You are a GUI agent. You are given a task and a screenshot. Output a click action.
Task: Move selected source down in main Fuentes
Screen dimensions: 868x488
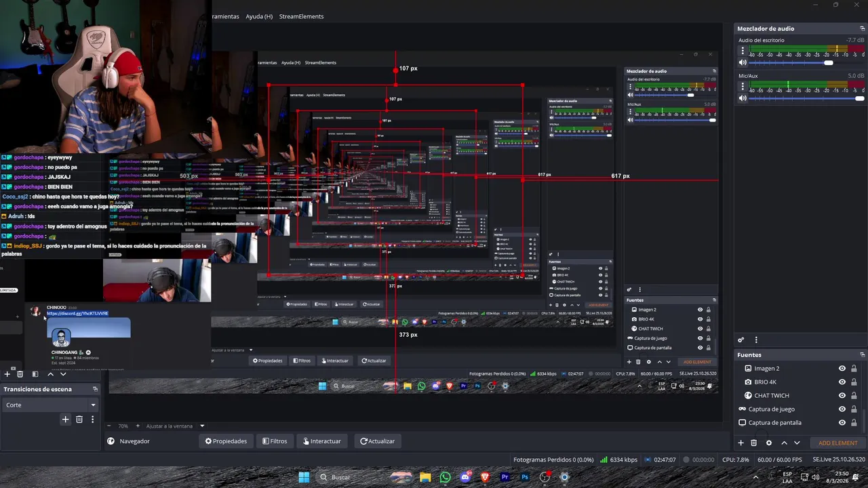point(797,443)
